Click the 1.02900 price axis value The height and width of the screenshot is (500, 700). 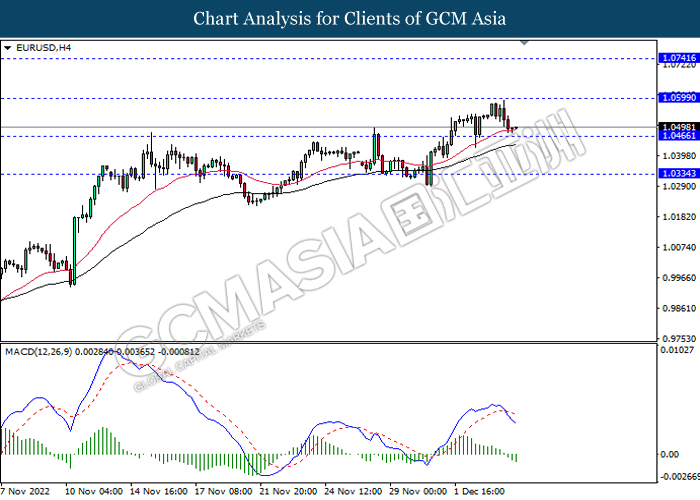pos(679,186)
